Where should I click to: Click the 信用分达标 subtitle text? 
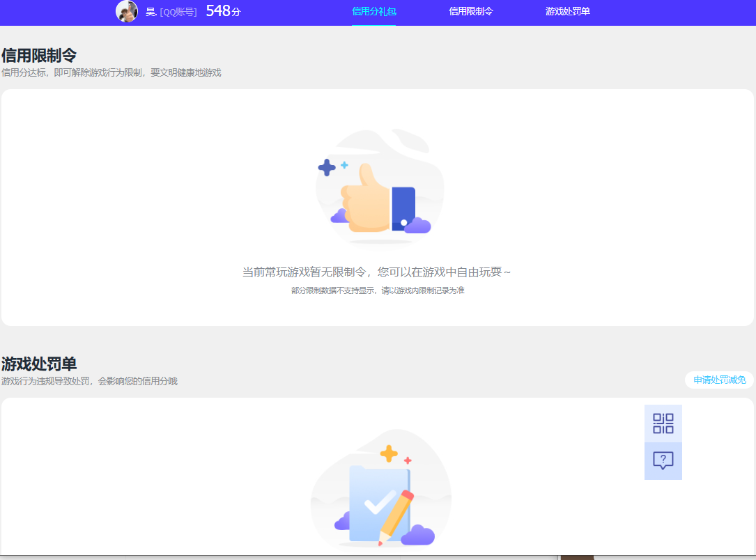pos(111,72)
